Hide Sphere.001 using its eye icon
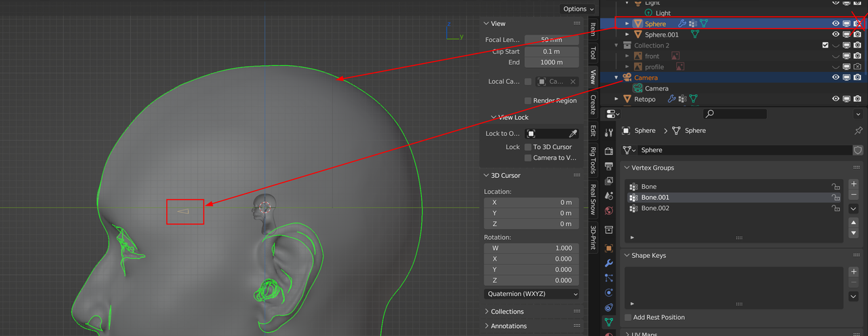868x336 pixels. coord(835,35)
